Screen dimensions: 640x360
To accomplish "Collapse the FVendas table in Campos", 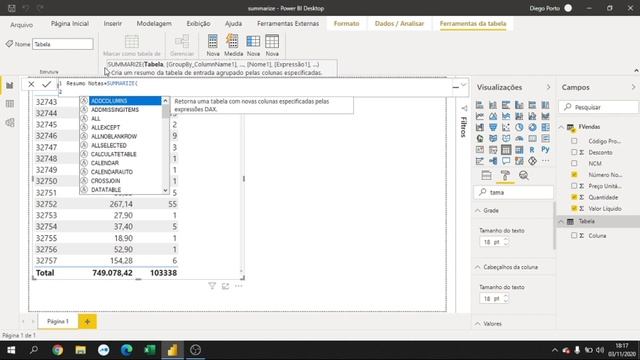I will (x=562, y=127).
